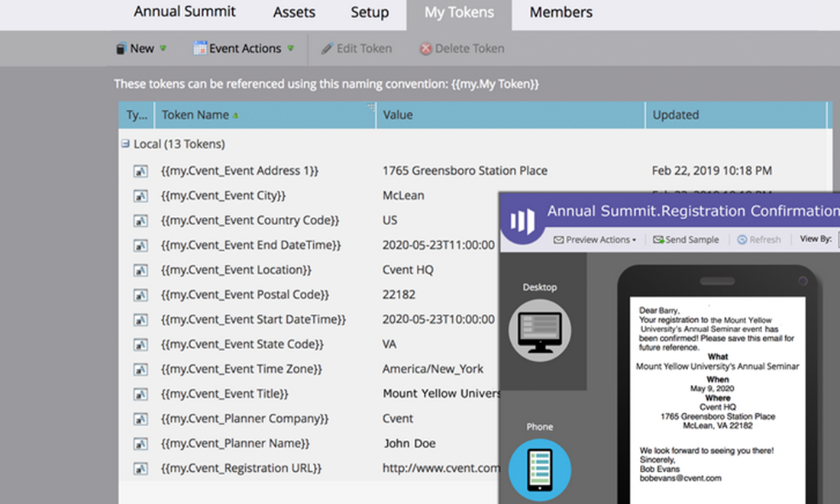
Task: Select the {{my.Cvent_Event Start DateTime}} token name
Action: click(x=254, y=319)
